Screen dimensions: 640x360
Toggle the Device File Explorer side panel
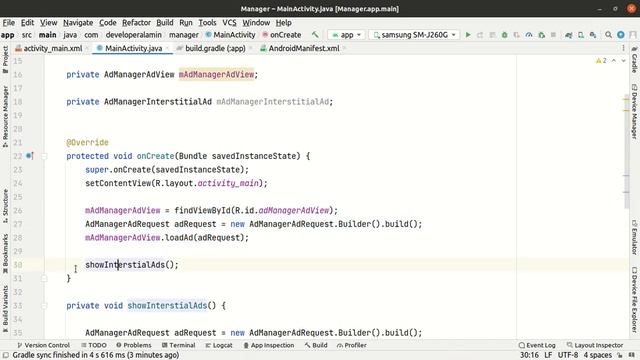(634, 299)
